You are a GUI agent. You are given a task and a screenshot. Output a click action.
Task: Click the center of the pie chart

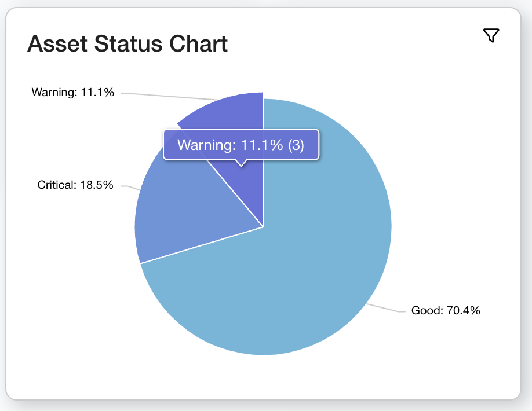(x=264, y=226)
